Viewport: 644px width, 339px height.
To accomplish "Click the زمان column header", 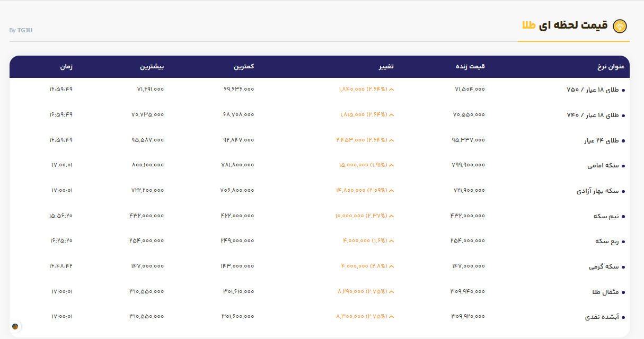I will click(66, 67).
